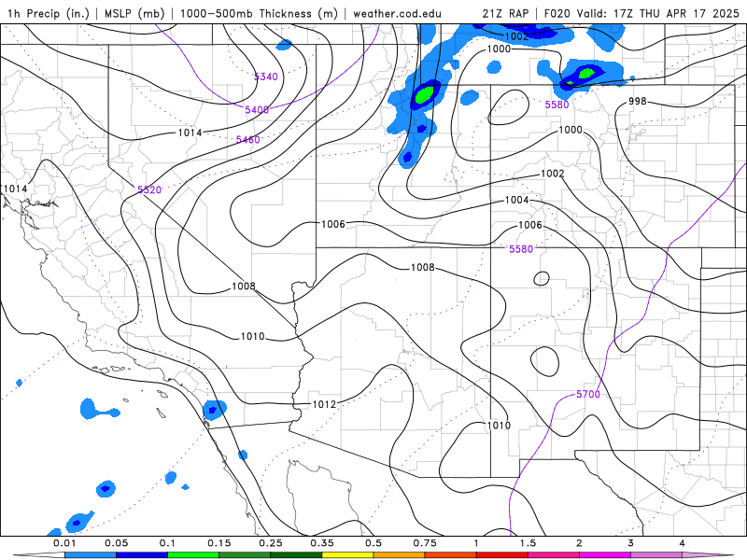
Task: Click the purple '5400' thickness label
Action: pos(257,110)
